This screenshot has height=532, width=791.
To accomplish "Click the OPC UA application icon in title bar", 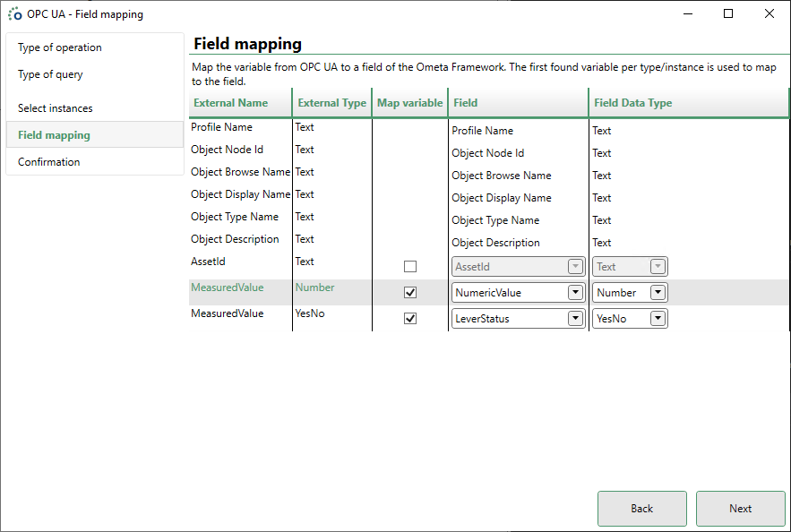I will click(x=14, y=13).
